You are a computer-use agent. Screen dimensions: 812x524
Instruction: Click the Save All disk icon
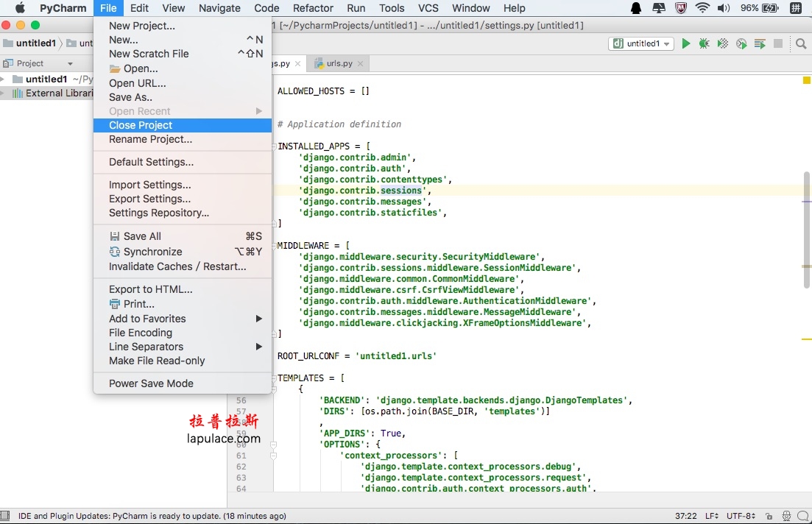(x=114, y=236)
